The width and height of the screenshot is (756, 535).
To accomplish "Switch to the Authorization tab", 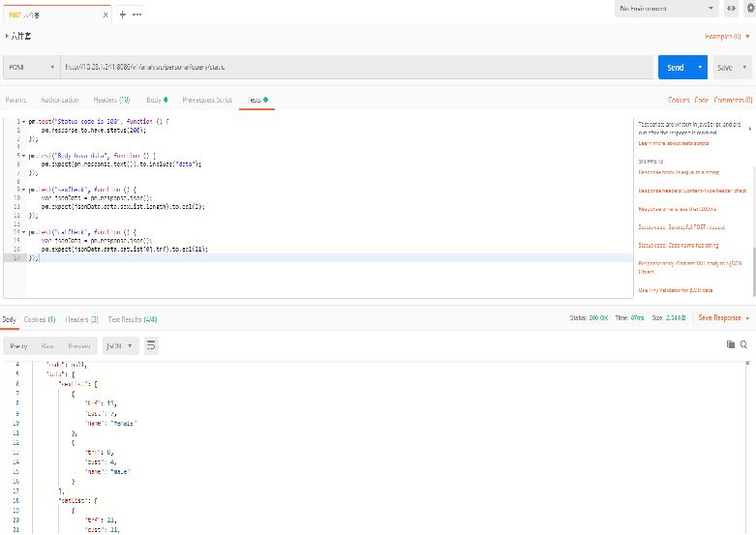I will point(59,100).
